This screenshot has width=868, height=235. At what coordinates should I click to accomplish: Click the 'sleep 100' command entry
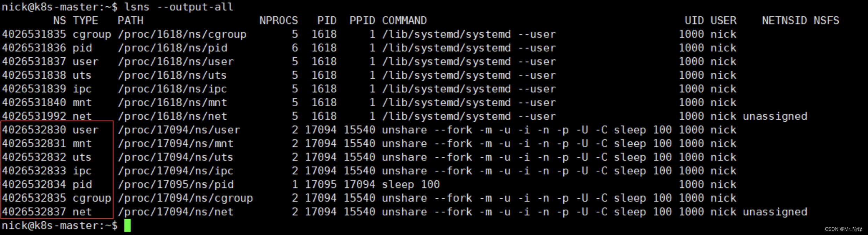pos(411,184)
